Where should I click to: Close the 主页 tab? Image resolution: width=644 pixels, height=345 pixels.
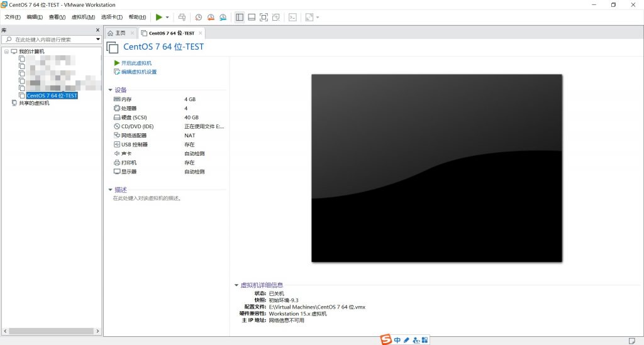click(x=132, y=33)
